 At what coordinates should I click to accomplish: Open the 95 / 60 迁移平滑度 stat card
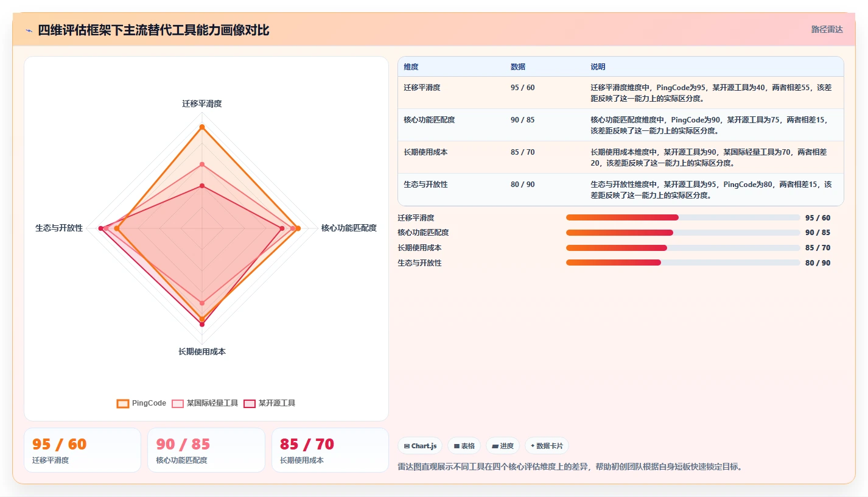point(82,450)
